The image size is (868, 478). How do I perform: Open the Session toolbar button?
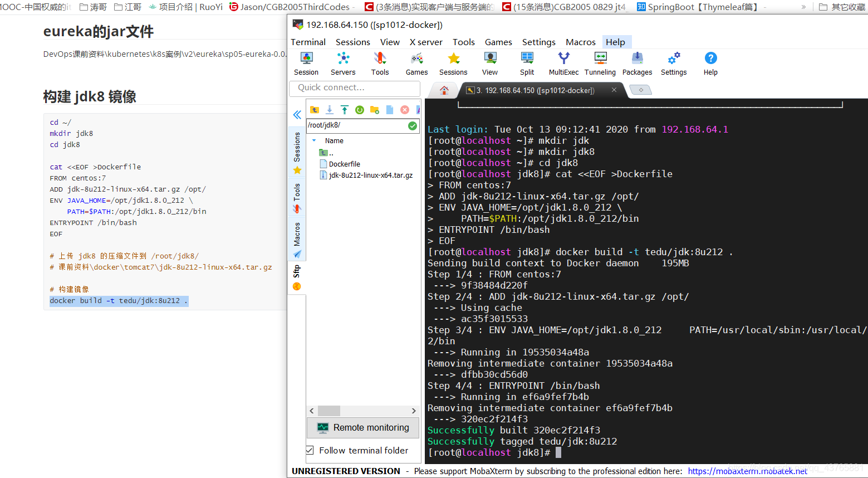[306, 64]
